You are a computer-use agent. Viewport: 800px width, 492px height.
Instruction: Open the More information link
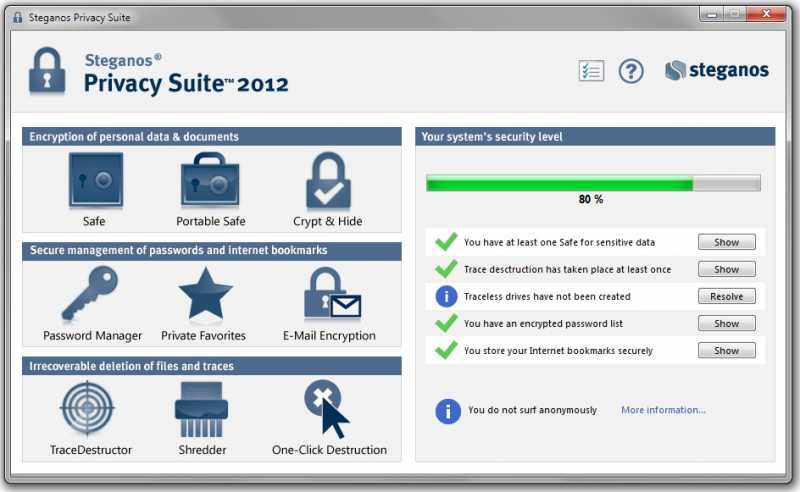663,410
